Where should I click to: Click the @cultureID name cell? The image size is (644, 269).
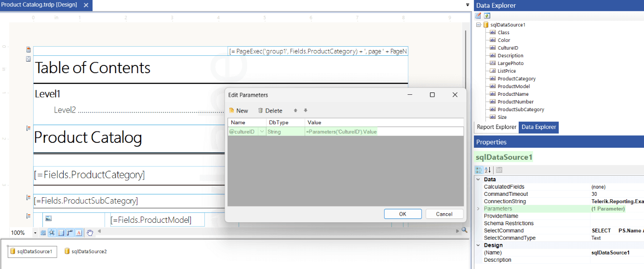tap(243, 131)
